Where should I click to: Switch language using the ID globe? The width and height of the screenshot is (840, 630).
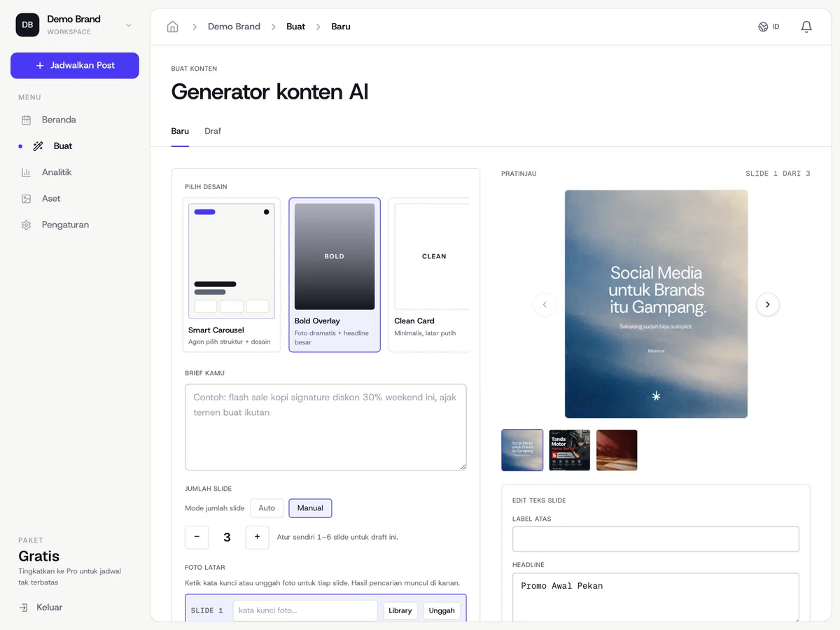point(769,27)
